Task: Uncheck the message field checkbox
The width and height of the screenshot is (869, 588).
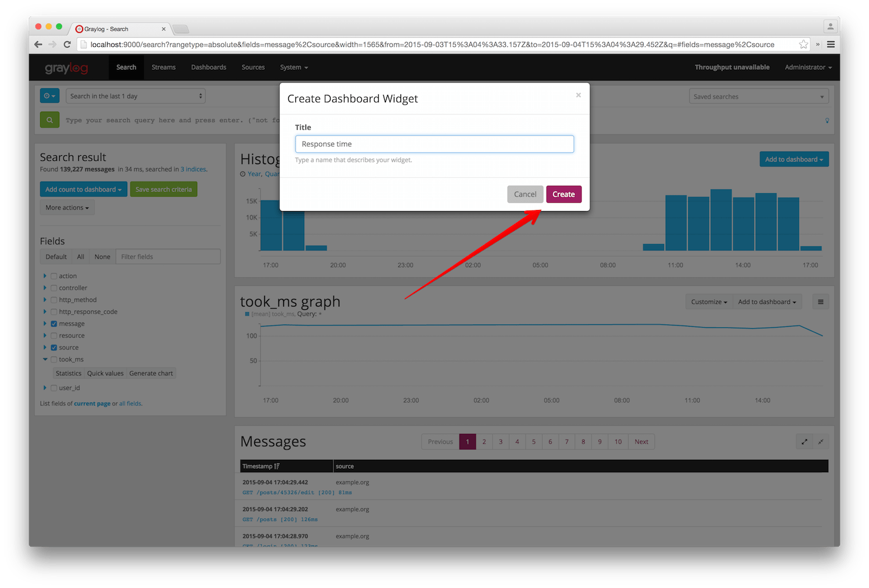Action: 54,324
